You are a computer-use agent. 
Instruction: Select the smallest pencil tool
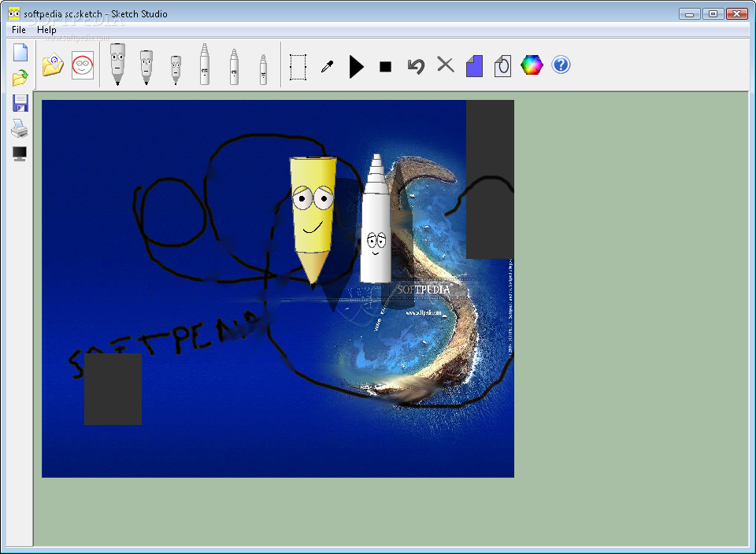pyautogui.click(x=176, y=70)
